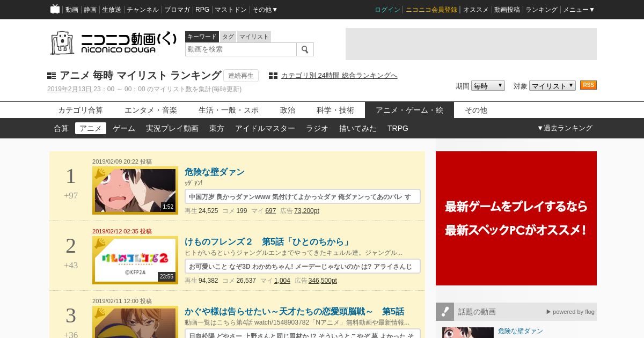
Task: Select 合算 subcategory
Action: pyautogui.click(x=61, y=128)
